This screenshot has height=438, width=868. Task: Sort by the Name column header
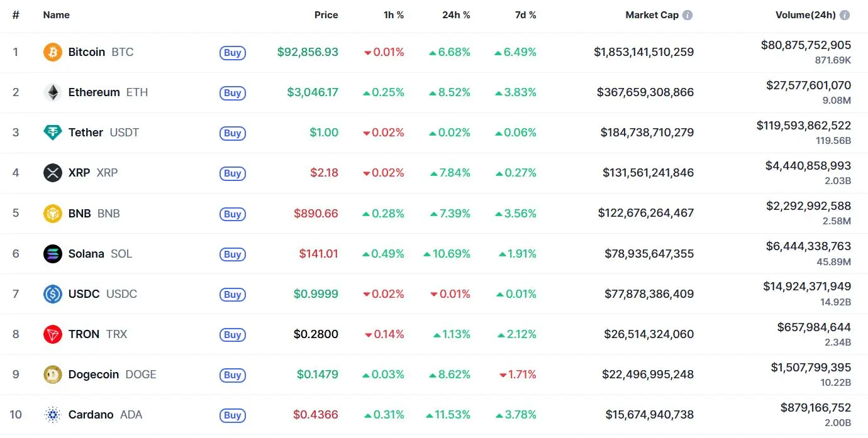(x=57, y=15)
